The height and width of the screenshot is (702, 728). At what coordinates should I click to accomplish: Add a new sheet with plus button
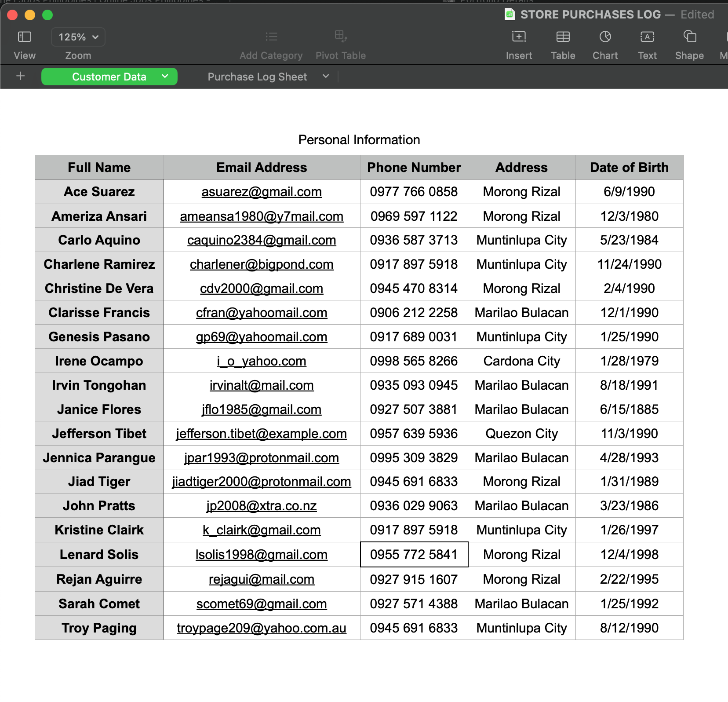click(20, 76)
